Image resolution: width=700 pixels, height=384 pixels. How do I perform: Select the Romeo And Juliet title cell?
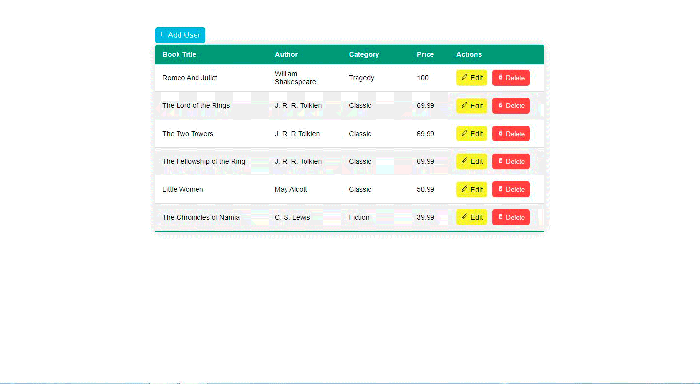(x=190, y=78)
